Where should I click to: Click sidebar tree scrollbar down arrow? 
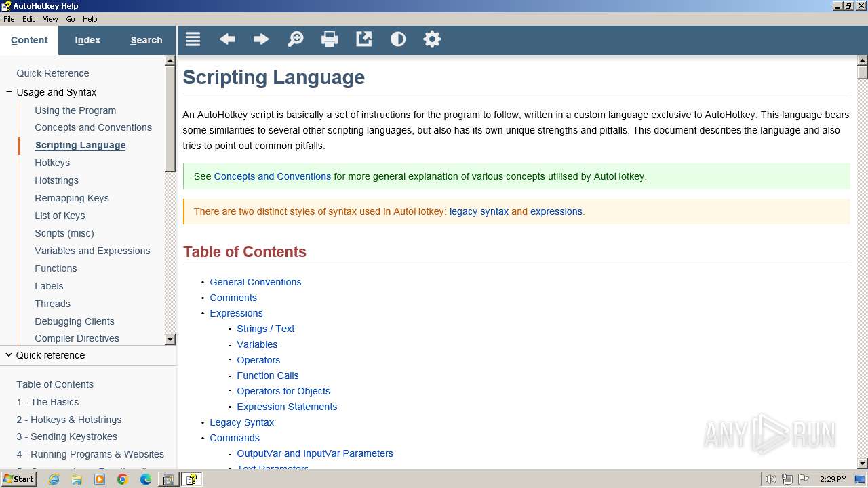point(170,339)
